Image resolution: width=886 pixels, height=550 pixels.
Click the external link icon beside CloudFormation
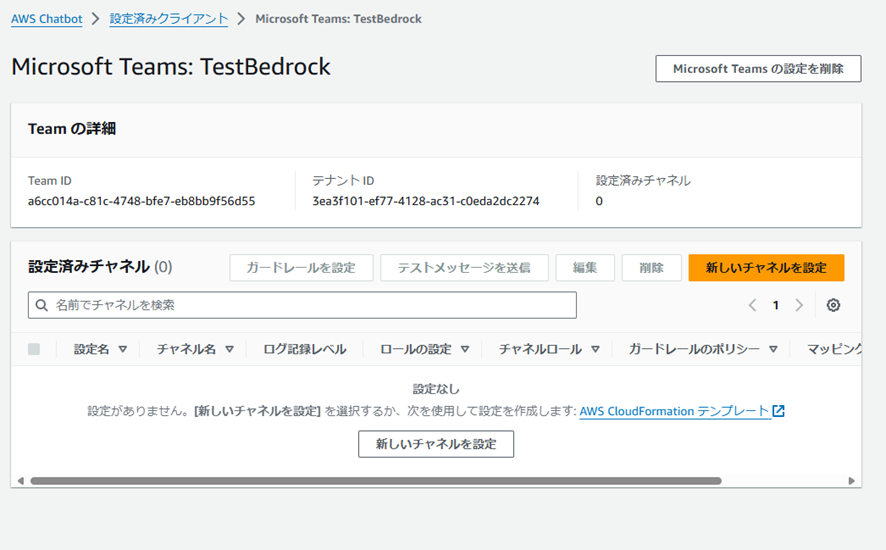779,411
